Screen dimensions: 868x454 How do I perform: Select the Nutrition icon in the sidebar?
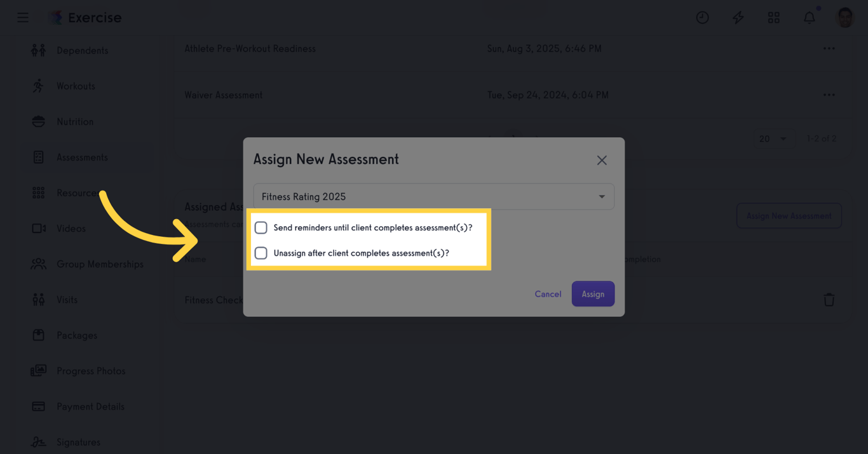click(38, 121)
